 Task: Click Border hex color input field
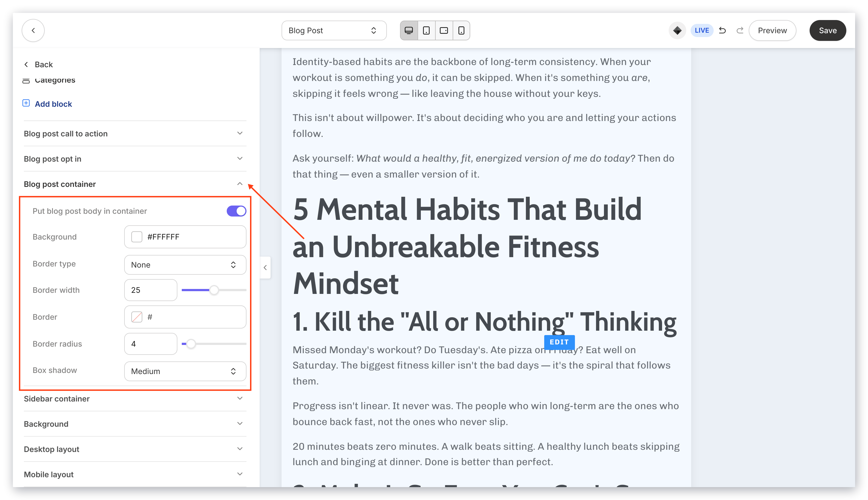(185, 317)
